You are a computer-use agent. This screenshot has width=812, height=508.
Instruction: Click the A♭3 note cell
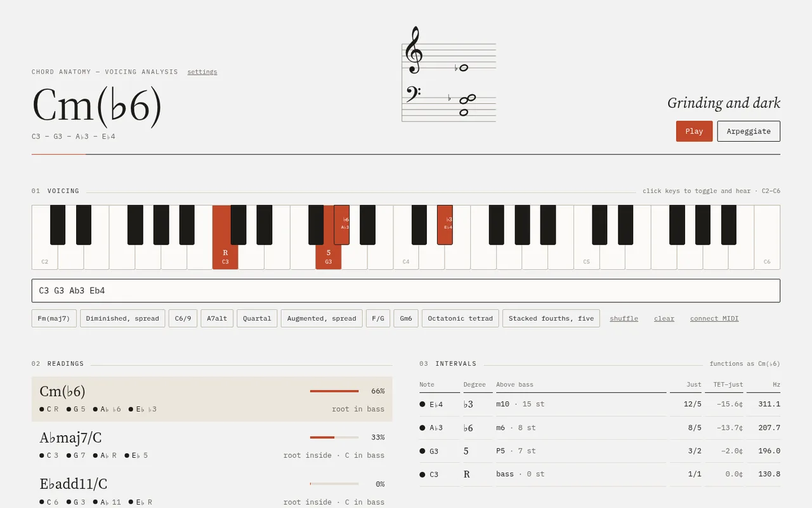[x=440, y=428]
